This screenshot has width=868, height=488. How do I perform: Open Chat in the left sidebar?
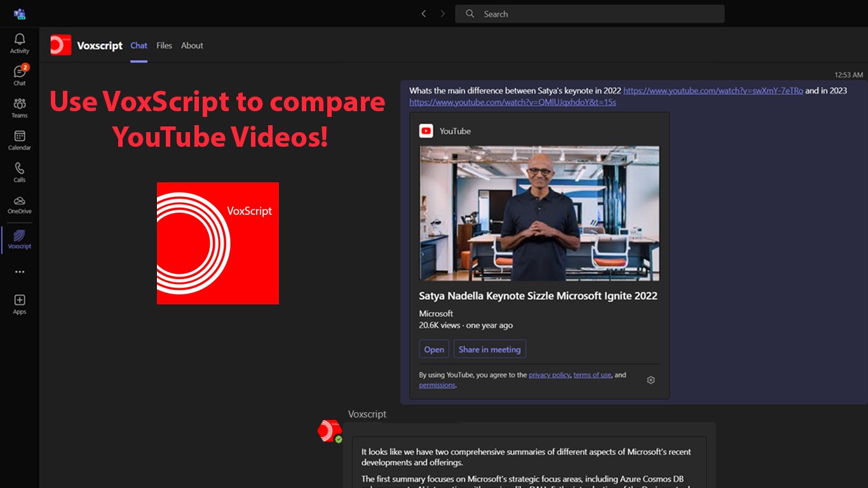(x=20, y=75)
